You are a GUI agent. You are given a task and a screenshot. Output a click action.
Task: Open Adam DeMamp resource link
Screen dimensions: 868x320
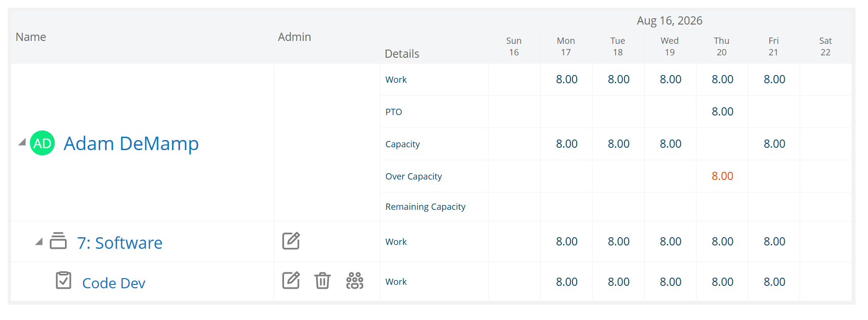131,143
